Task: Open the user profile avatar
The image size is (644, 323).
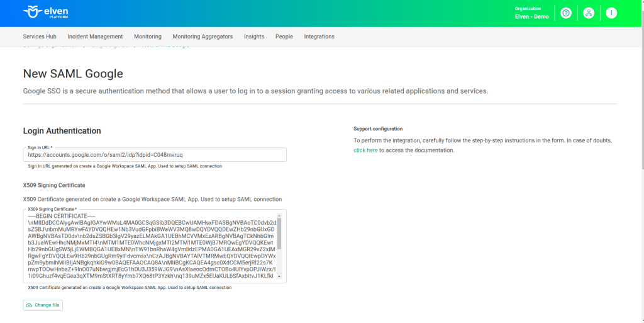Action: click(611, 13)
